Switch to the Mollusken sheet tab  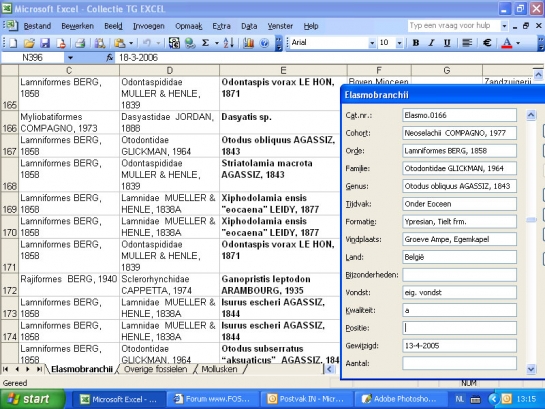(219, 369)
